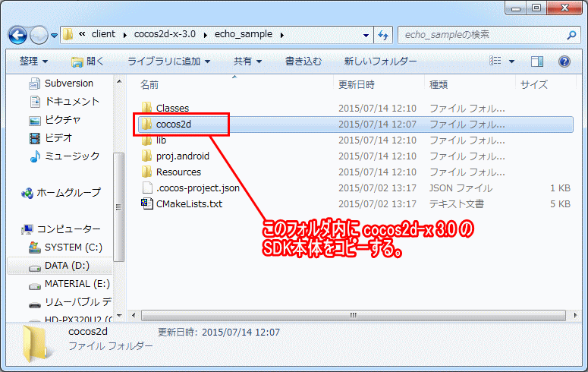
Task: Open ピクチャ library in sidebar
Action: click(x=63, y=119)
